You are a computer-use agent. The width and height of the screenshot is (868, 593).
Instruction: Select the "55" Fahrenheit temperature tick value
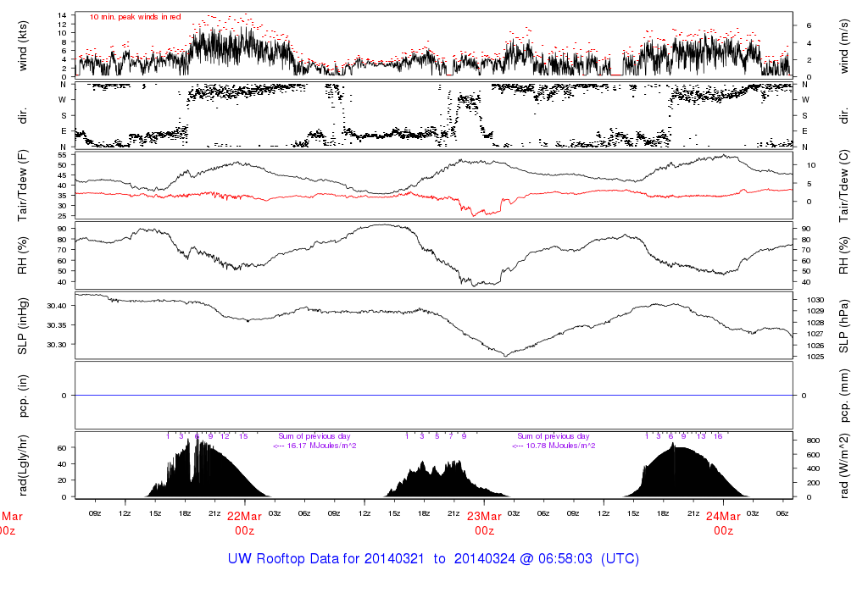click(x=62, y=155)
